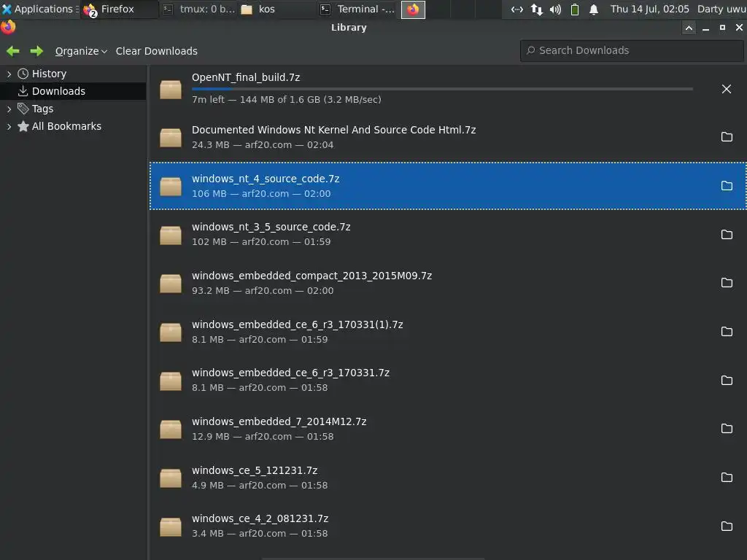747x560 pixels.
Task: Click the OpenNT_final_build.7z archive icon
Action: (171, 90)
